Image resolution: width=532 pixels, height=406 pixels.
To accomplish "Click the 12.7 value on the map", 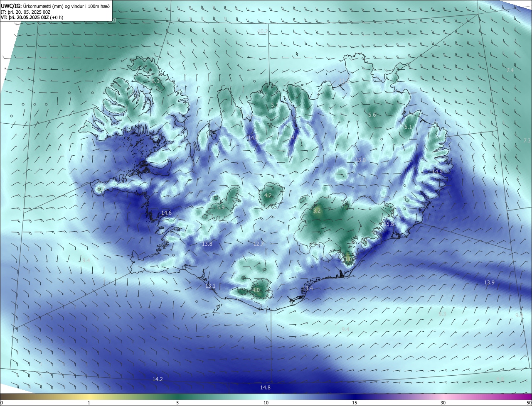I will click(x=258, y=244).
